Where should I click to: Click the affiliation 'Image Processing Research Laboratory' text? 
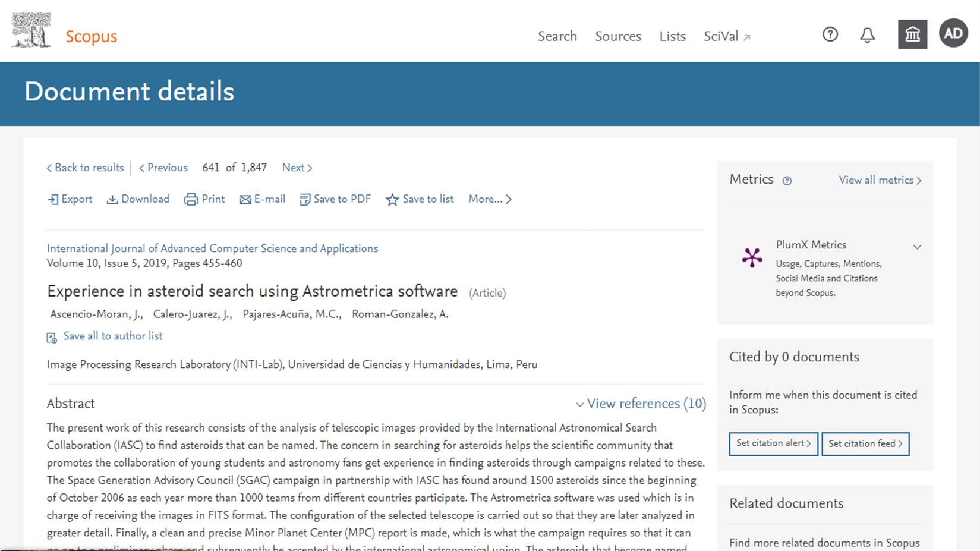[138, 364]
